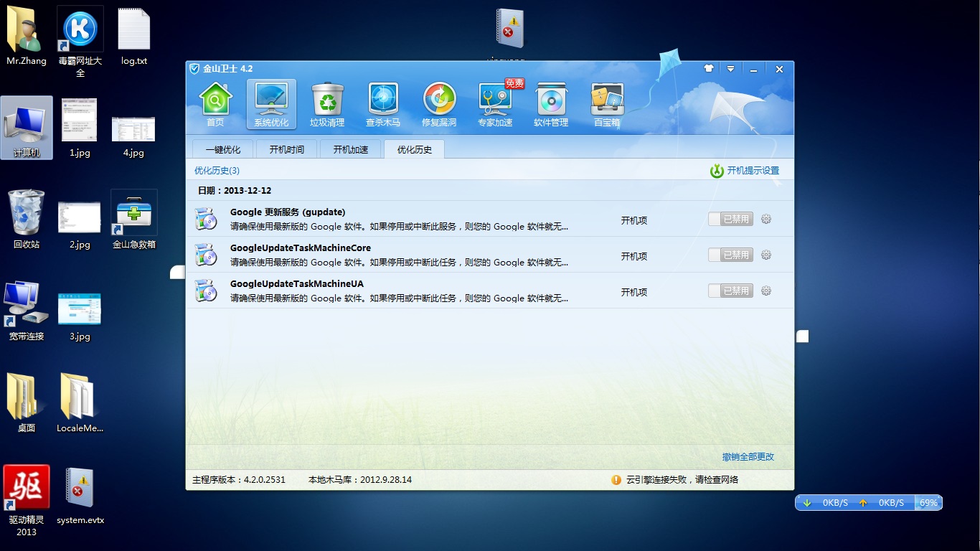The image size is (980, 551).
Task: Select the log.txt desktop file
Action: (133, 37)
